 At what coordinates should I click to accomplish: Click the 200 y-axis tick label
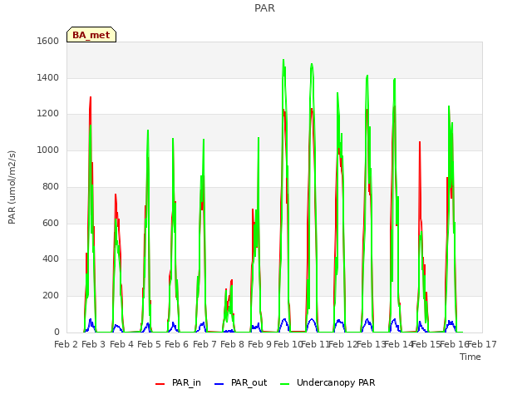click(x=51, y=296)
